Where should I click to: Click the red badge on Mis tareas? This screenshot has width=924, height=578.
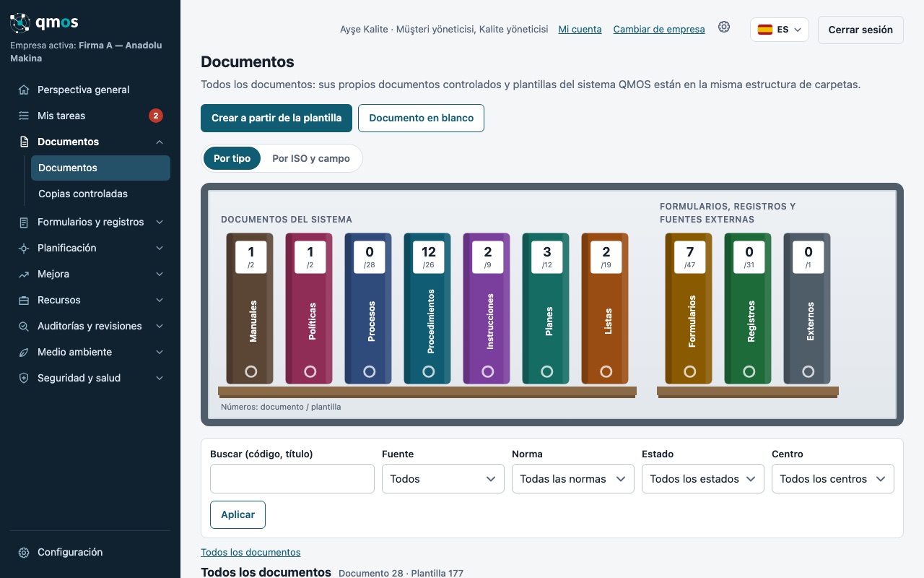155,116
